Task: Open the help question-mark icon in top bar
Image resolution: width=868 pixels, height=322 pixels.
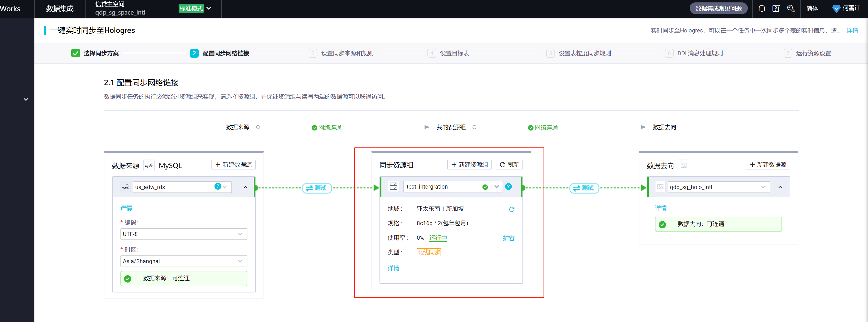Action: (x=776, y=8)
